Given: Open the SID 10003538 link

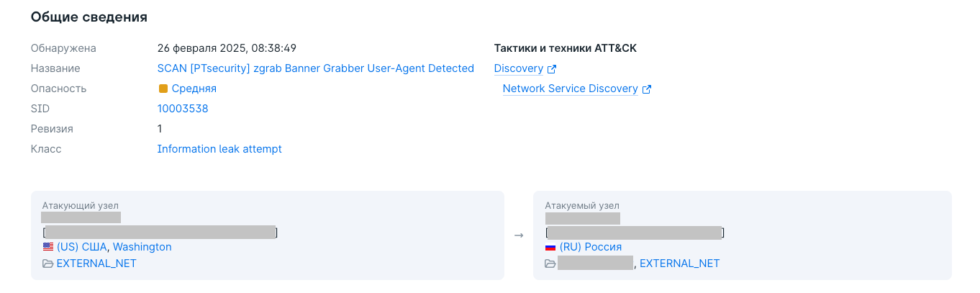Looking at the screenshot, I should 183,109.
